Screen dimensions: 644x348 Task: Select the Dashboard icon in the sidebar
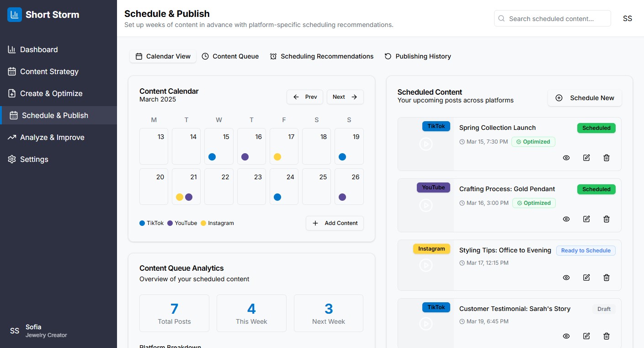click(x=12, y=49)
